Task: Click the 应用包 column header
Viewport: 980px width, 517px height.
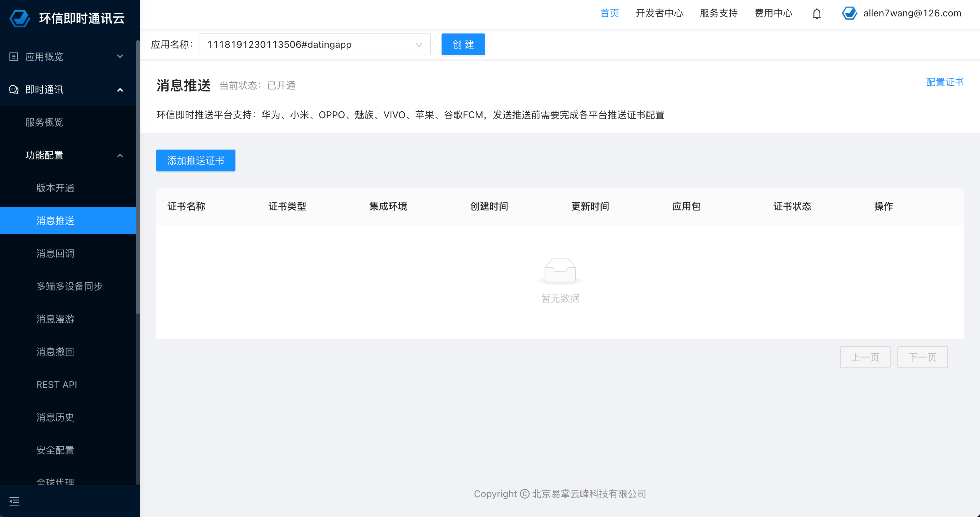Action: [686, 206]
